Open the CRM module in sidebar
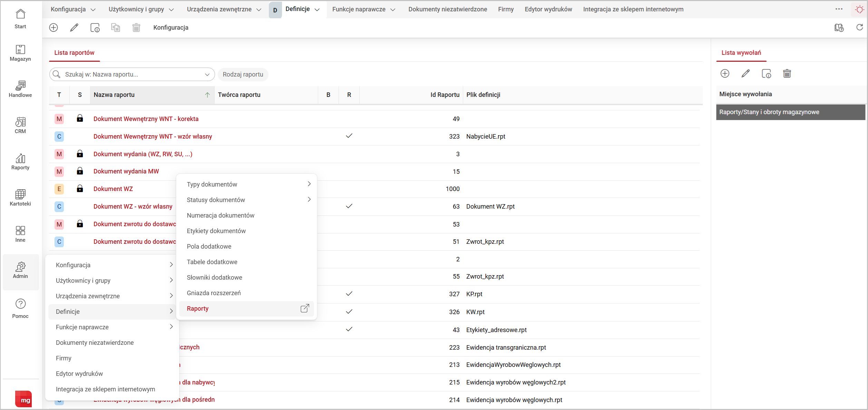Image resolution: width=868 pixels, height=410 pixels. pos(20,126)
